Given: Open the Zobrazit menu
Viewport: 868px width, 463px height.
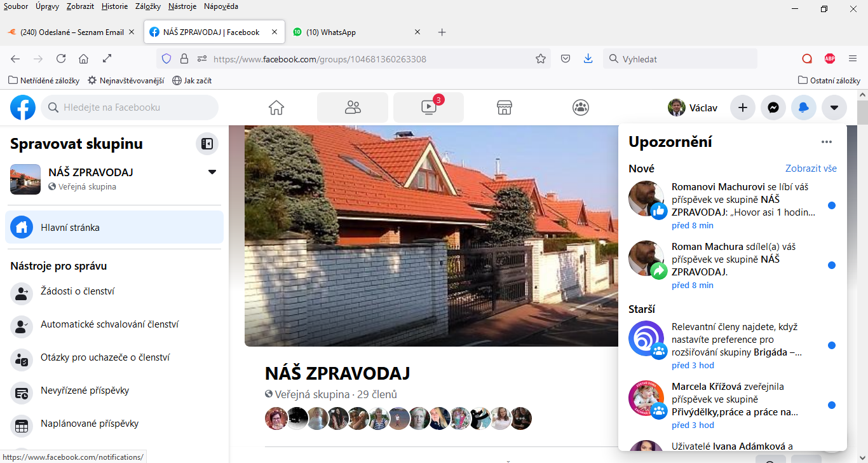Looking at the screenshot, I should 81,6.
